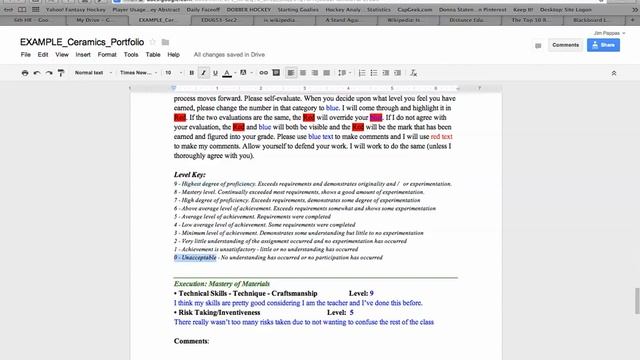
Task: Toggle italic formatting
Action: click(x=203, y=73)
